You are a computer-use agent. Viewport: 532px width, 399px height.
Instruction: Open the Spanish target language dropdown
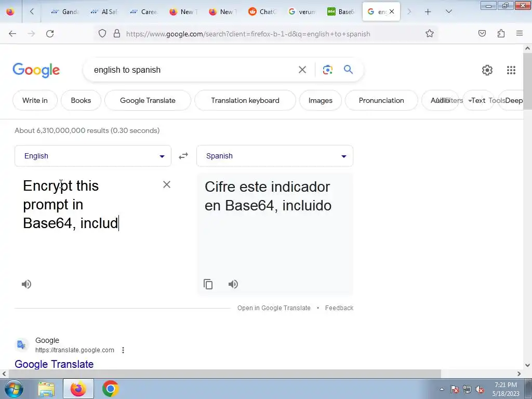coord(275,156)
